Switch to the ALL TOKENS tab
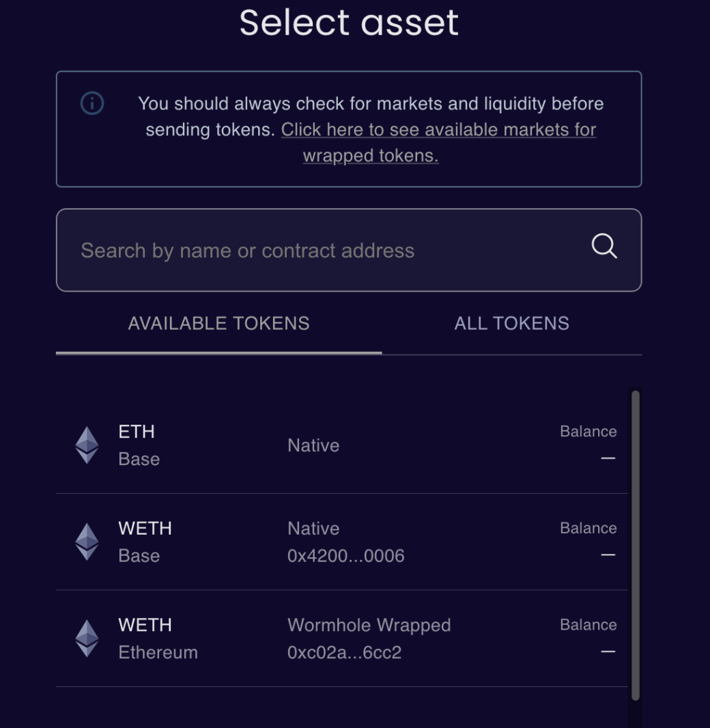This screenshot has height=728, width=710. 511,324
